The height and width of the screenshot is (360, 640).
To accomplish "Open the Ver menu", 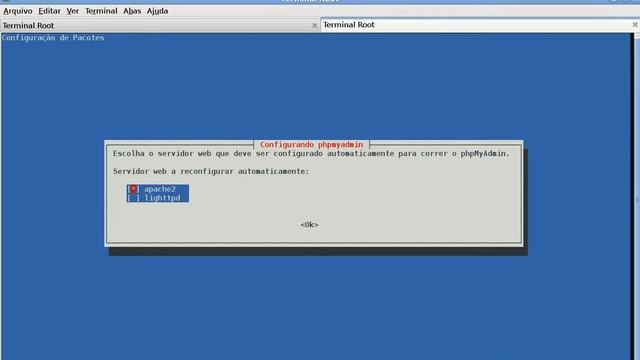I will click(x=73, y=11).
